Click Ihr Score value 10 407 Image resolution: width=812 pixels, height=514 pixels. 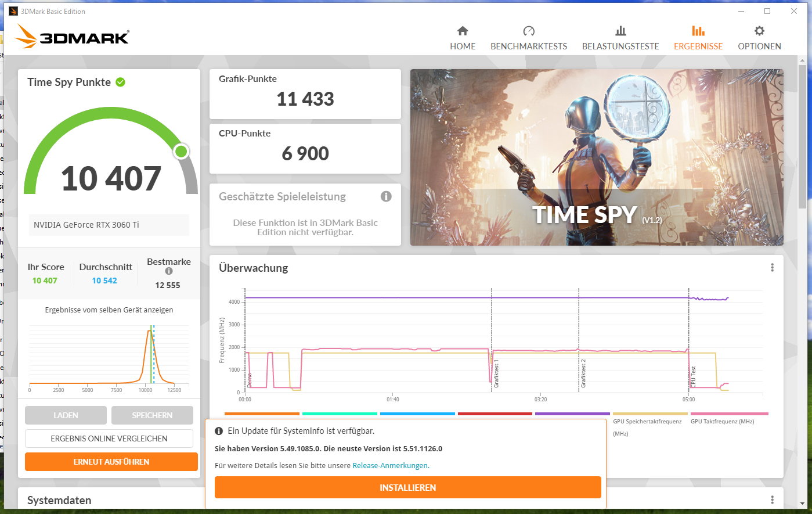[x=45, y=281]
